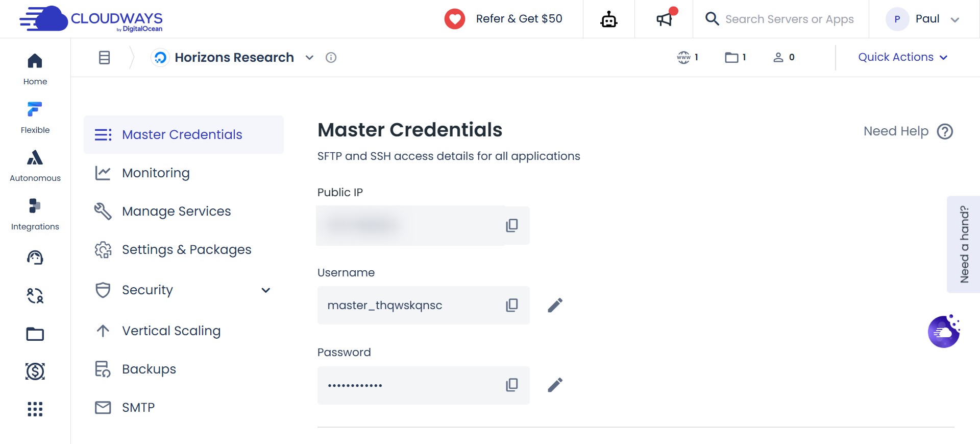The width and height of the screenshot is (980, 444).
Task: Click the Master Credentials page heading
Action: [410, 130]
